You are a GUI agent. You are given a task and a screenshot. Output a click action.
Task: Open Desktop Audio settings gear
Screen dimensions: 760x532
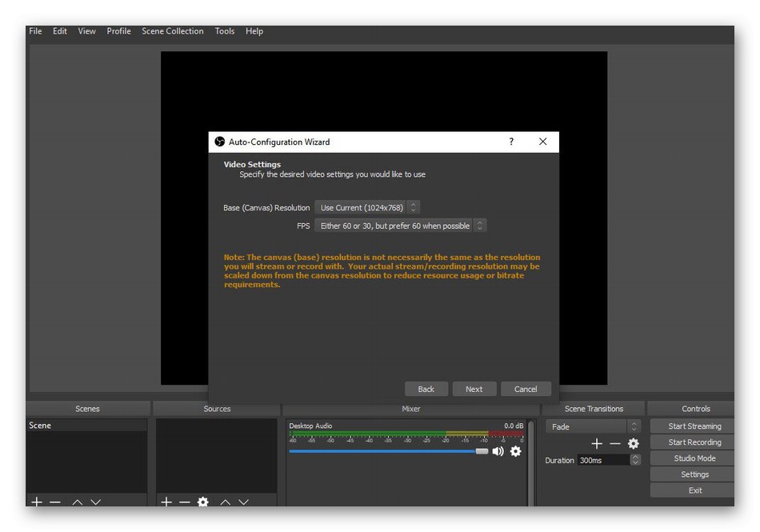point(516,451)
